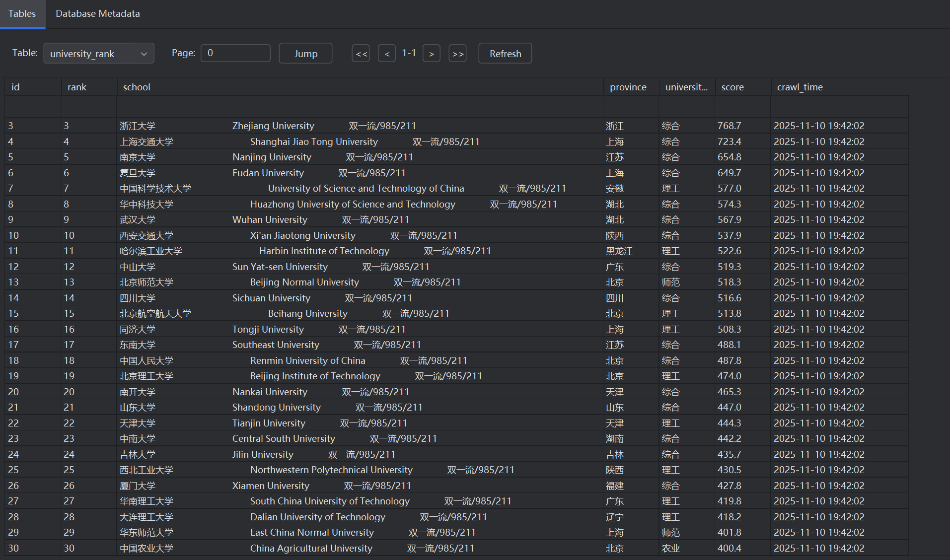Select the China Agricultural University cell
This screenshot has height=560, width=950.
tap(360, 548)
